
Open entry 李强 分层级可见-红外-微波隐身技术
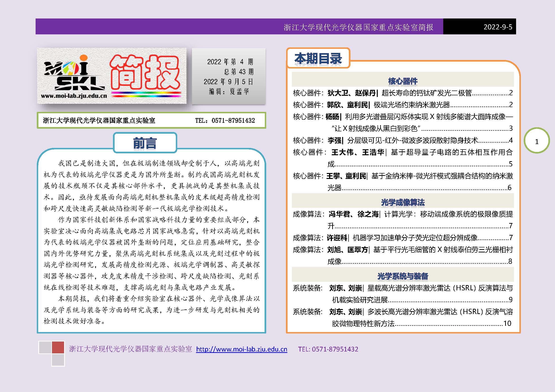tap(403, 140)
